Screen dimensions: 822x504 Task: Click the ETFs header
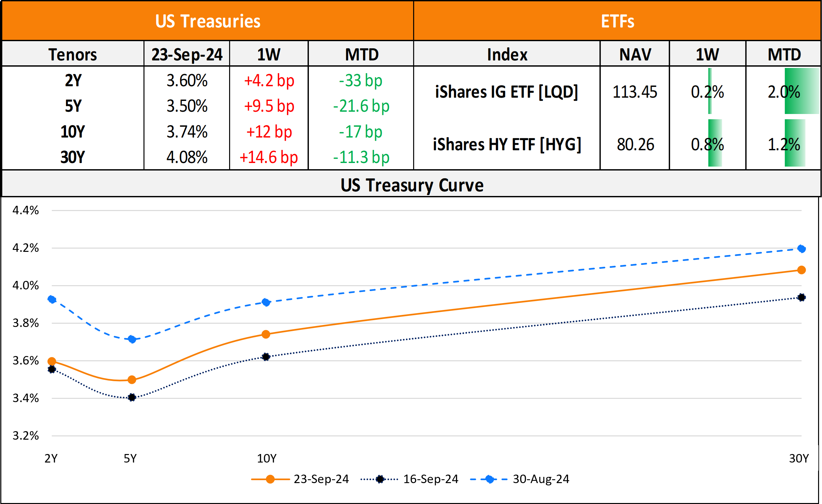[x=617, y=21]
